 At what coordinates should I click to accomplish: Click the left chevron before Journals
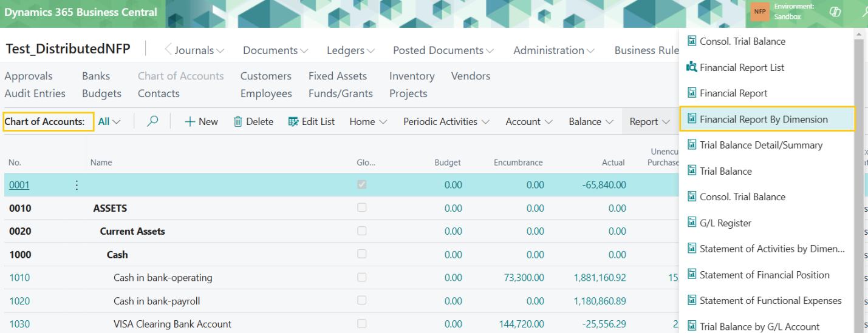point(168,50)
